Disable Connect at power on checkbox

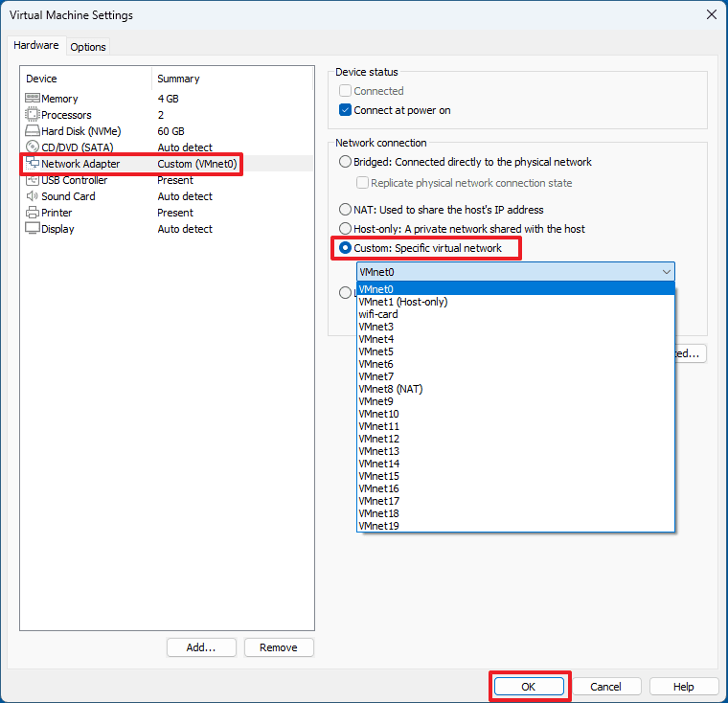[x=346, y=110]
